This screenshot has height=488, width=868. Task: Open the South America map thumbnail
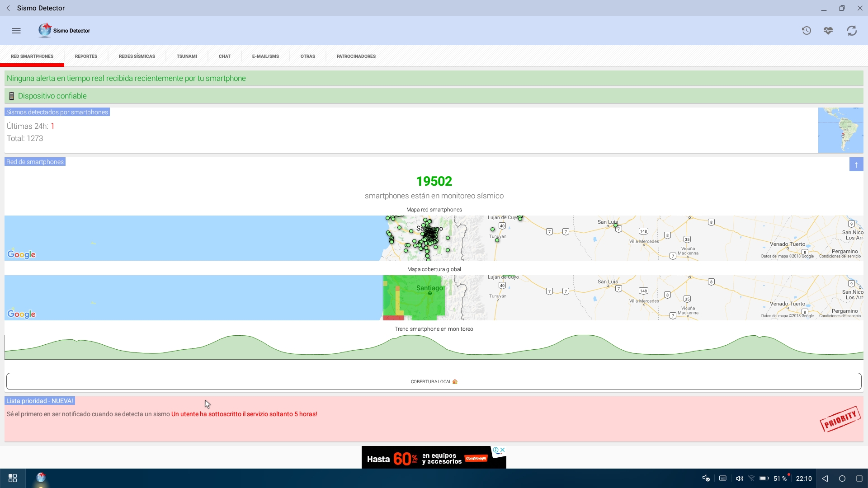click(840, 130)
